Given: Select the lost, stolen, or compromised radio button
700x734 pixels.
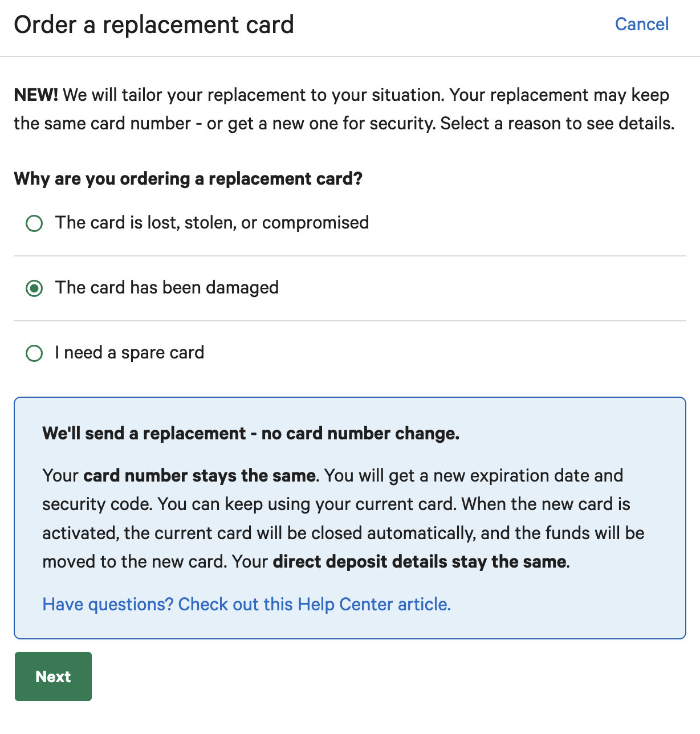Looking at the screenshot, I should (34, 223).
